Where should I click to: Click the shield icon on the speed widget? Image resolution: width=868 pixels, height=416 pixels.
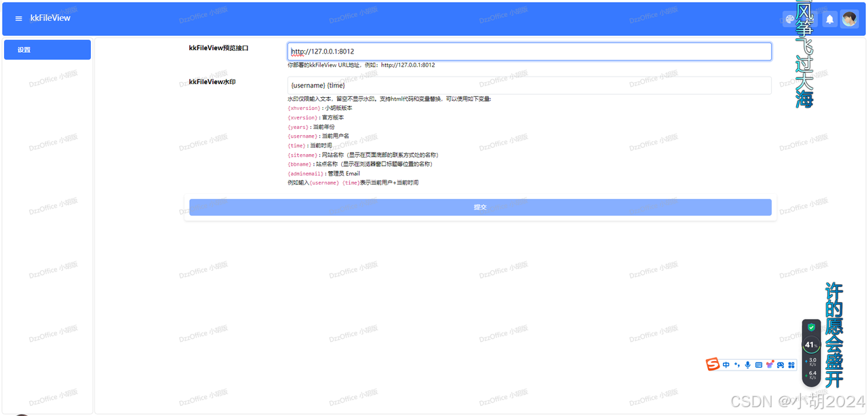(x=810, y=326)
